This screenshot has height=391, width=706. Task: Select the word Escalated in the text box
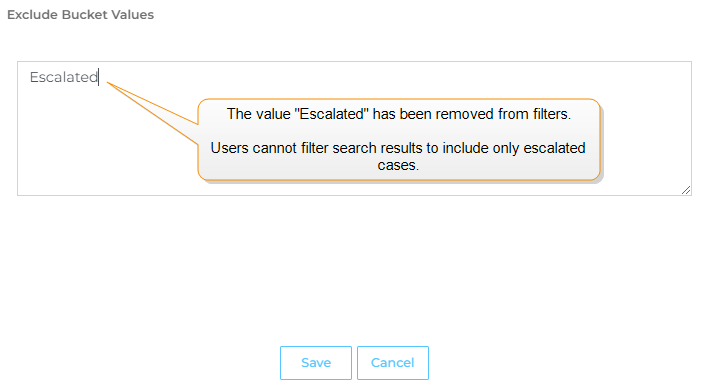(x=63, y=77)
